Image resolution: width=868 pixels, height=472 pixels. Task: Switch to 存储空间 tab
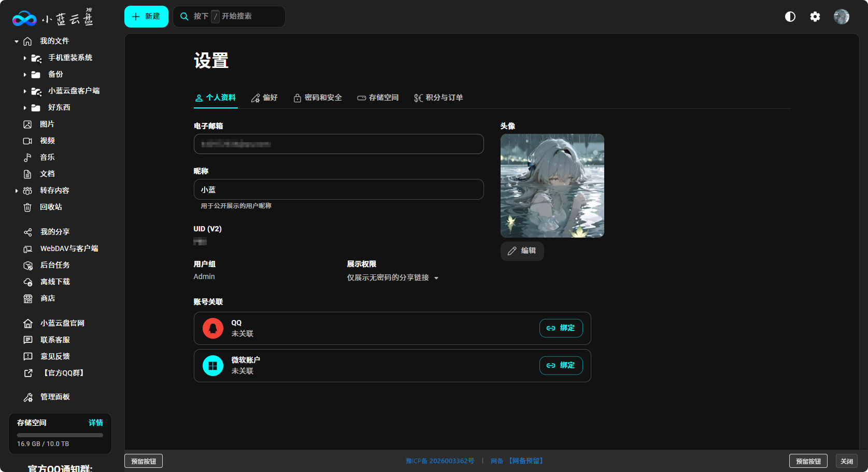pos(378,98)
